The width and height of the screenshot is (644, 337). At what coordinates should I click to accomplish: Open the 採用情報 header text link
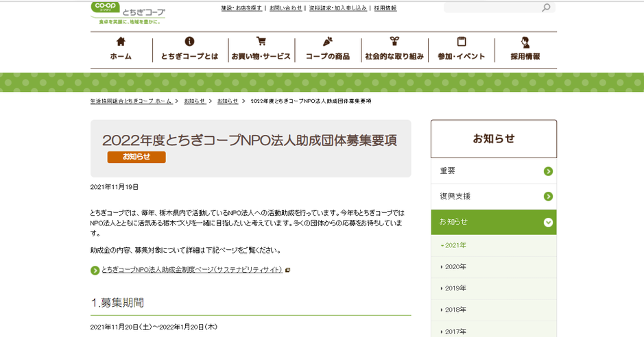pos(385,8)
